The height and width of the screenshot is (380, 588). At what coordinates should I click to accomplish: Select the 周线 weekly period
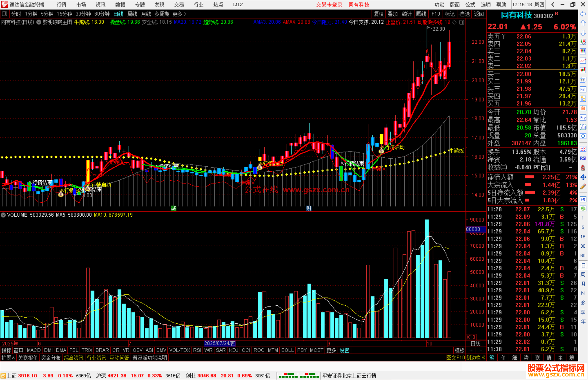[x=132, y=14]
